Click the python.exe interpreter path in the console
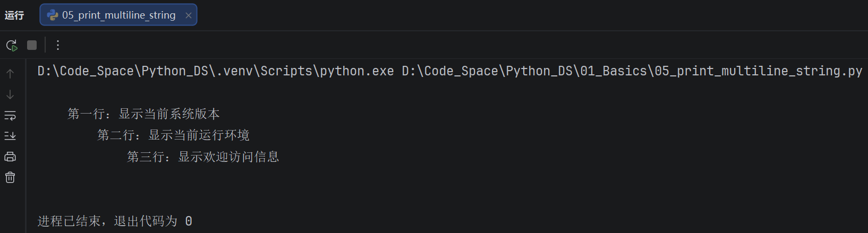 [216, 71]
